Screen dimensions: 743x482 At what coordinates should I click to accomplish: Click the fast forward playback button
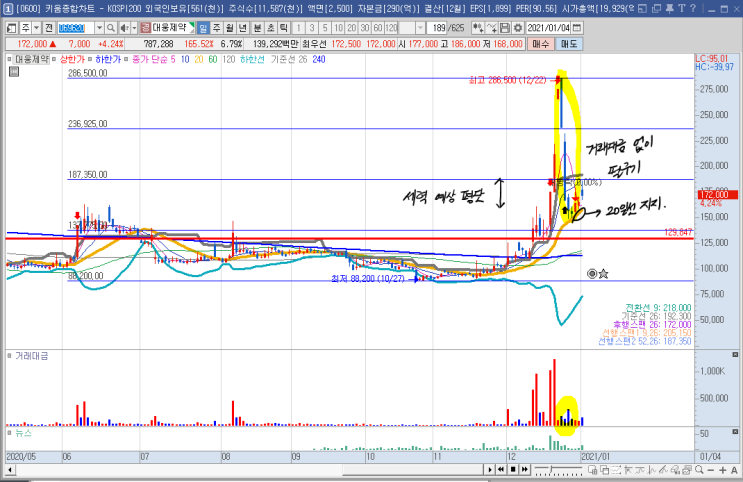(525, 470)
